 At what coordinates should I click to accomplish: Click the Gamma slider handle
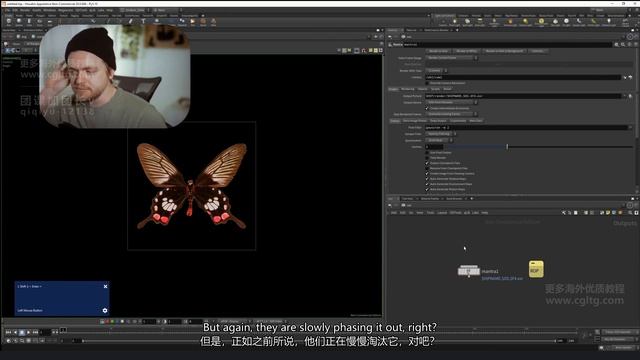pyautogui.click(x=507, y=147)
